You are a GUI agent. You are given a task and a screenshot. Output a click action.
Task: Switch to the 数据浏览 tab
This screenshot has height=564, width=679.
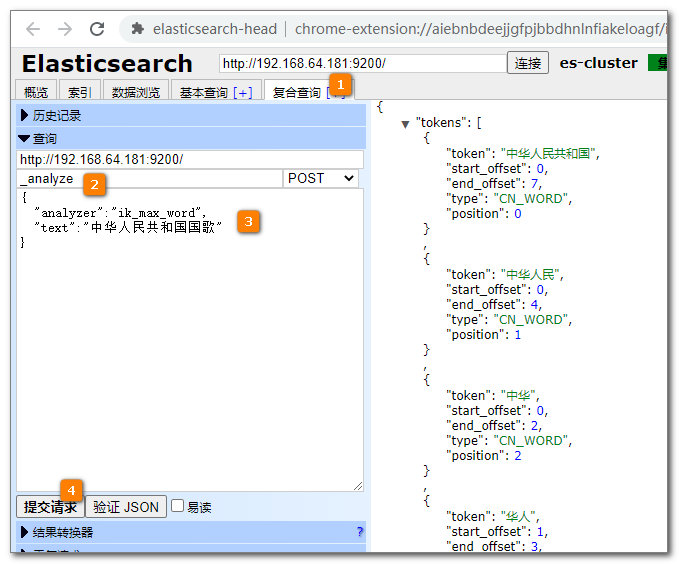click(136, 91)
